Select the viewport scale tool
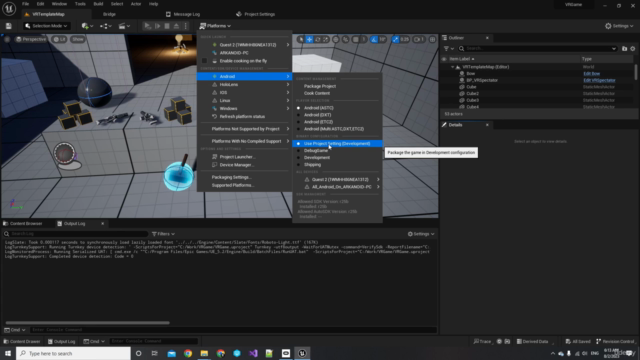The image size is (640, 360). point(326,39)
